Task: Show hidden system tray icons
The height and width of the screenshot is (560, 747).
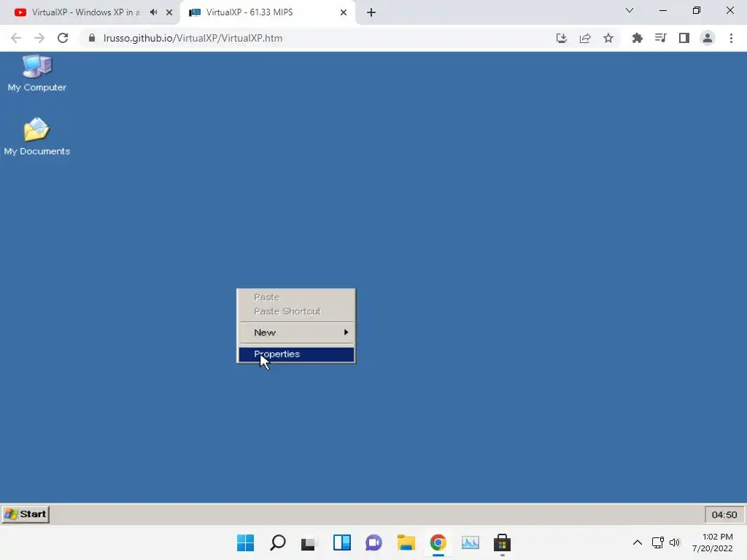Action: (638, 542)
